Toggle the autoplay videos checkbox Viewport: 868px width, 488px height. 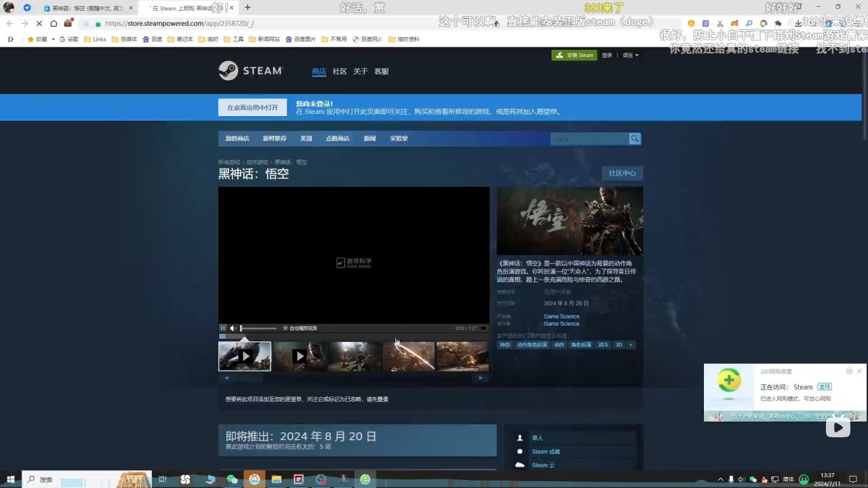click(x=285, y=329)
